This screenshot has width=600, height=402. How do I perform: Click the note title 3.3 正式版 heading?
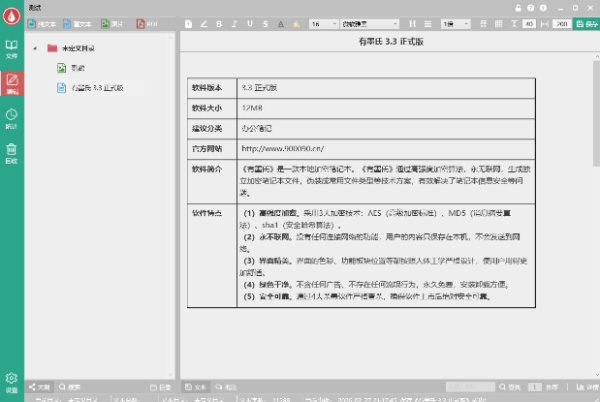point(391,41)
